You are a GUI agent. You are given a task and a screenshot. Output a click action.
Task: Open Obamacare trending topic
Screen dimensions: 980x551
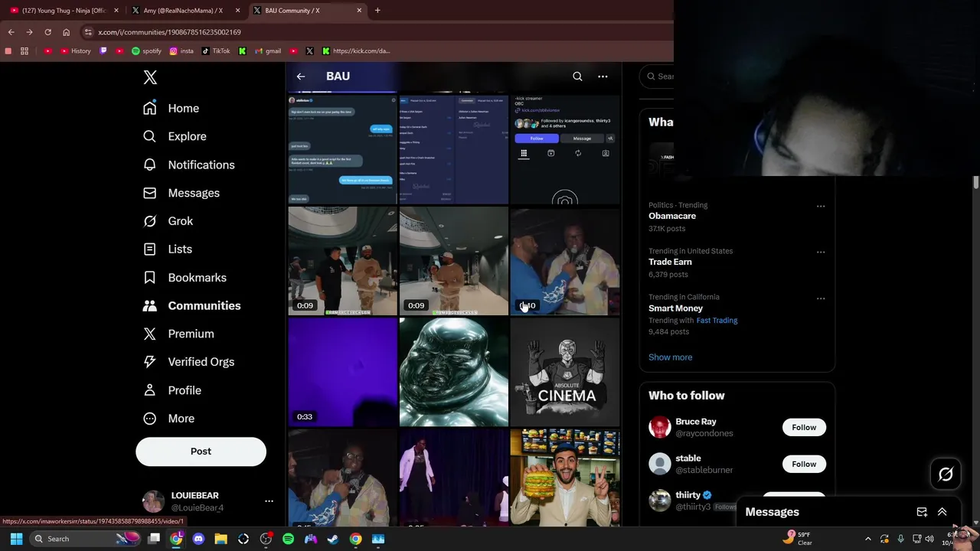672,217
